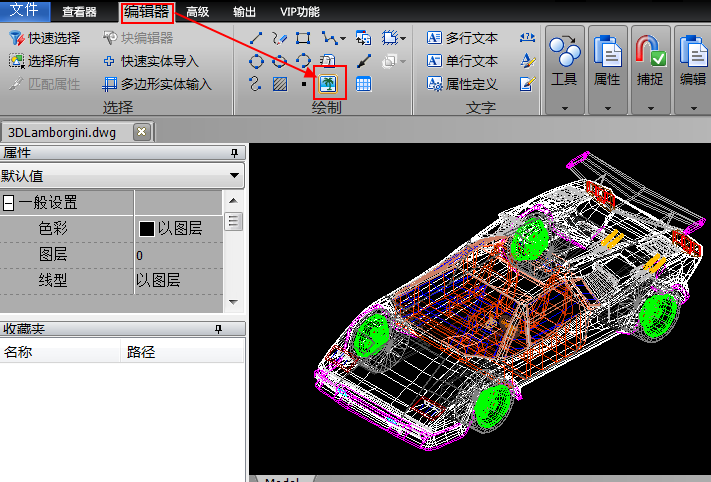The height and width of the screenshot is (482, 711).
Task: Click the dashed-border create block icon
Action: (x=390, y=38)
